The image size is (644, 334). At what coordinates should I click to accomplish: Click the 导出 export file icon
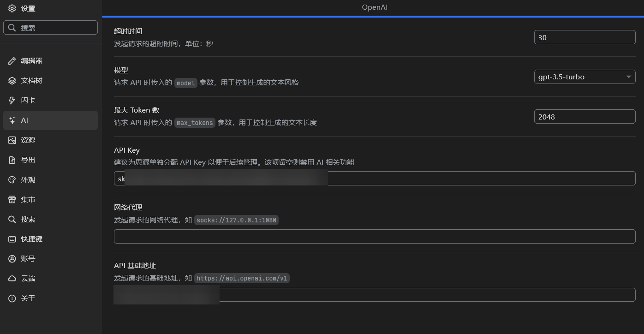(12, 160)
